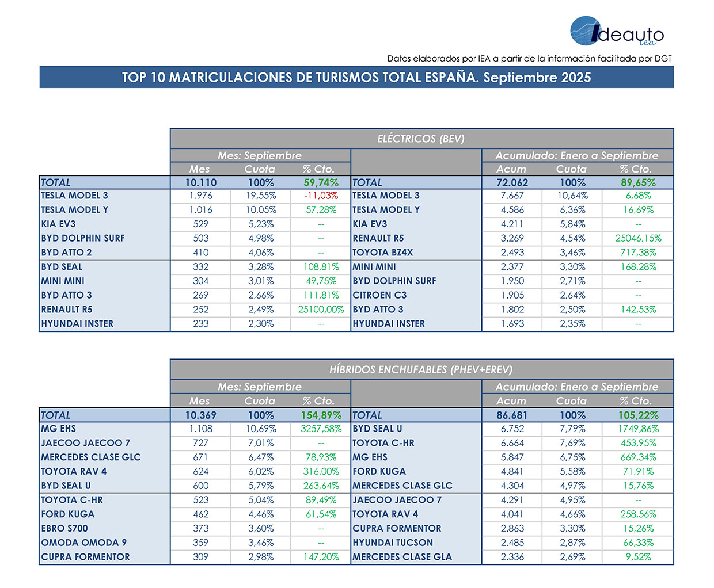Click JAECOO JAECOO 7 monthly value 727
Screen dimensions: 714x588
[x=201, y=443]
